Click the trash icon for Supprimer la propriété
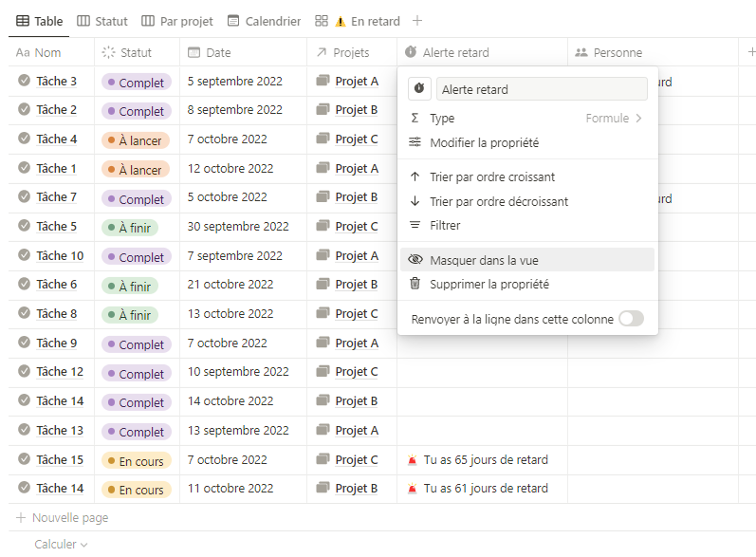Image resolution: width=756 pixels, height=557 pixels. click(415, 284)
